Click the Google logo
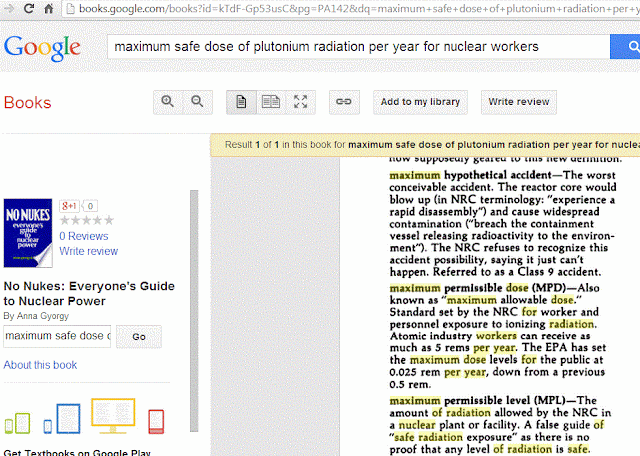Viewport: 640px width, 456px height. coord(42,48)
